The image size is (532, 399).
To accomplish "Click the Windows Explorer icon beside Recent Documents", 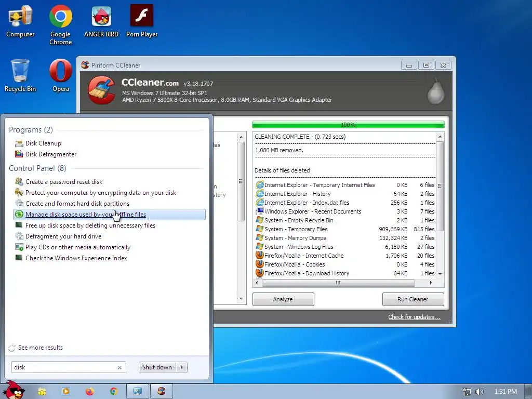I will click(260, 211).
